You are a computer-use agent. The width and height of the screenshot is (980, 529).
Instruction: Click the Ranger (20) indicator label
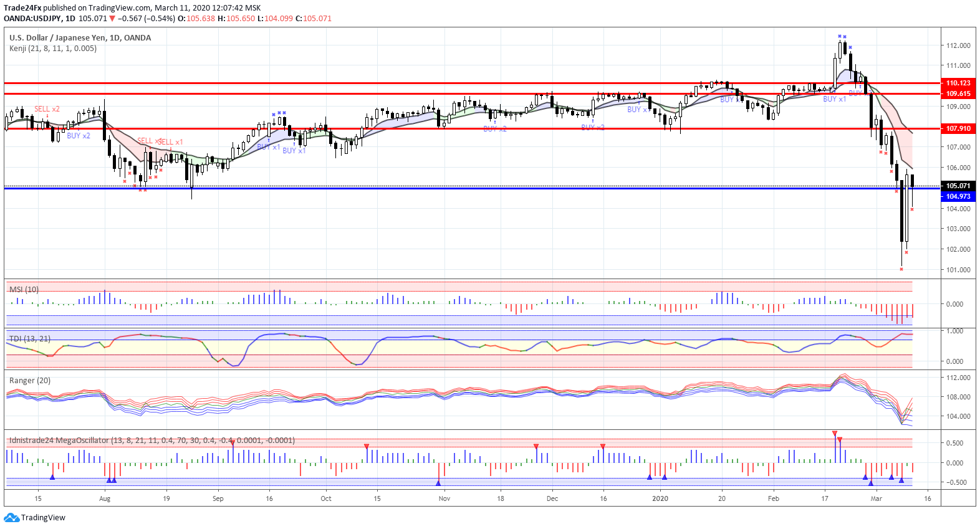coord(30,380)
